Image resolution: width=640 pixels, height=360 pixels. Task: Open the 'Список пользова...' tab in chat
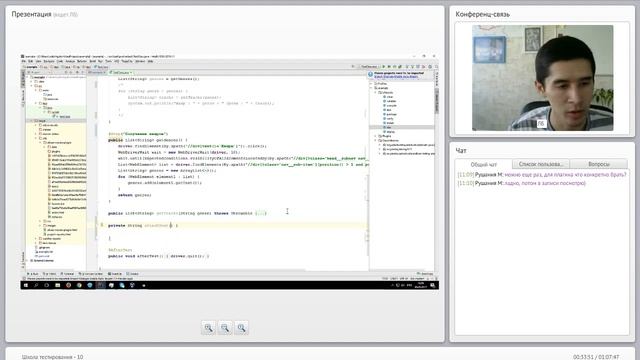(541, 164)
